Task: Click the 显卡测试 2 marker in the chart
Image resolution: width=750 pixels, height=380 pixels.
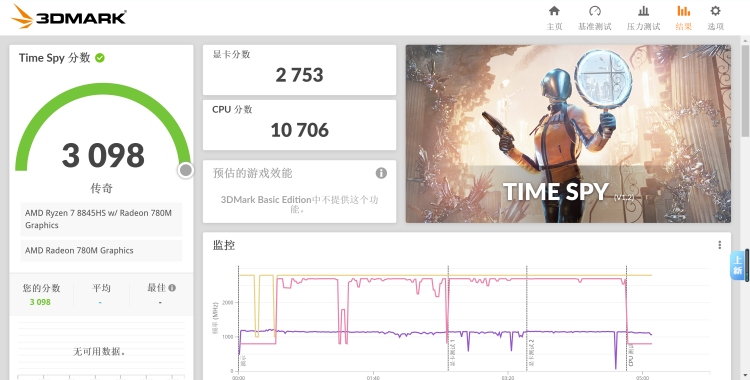Action: (x=531, y=353)
